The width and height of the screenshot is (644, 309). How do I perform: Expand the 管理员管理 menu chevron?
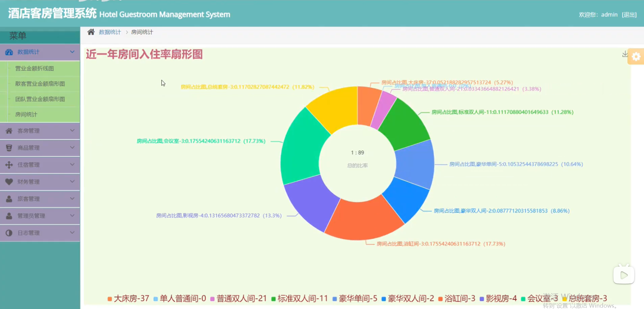pos(72,215)
